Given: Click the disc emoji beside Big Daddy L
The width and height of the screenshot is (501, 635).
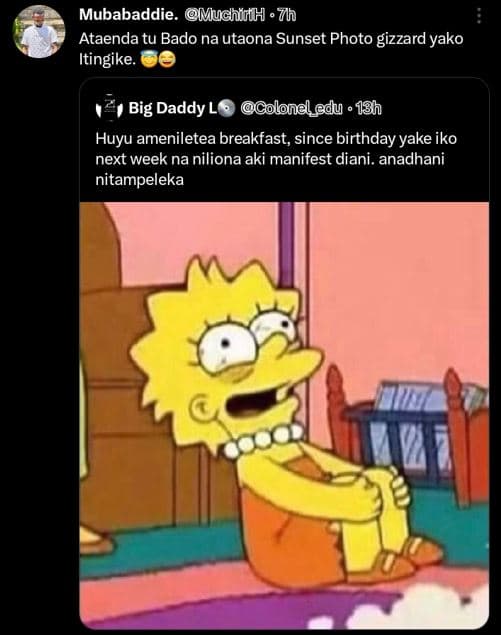Looking at the screenshot, I should pos(226,108).
